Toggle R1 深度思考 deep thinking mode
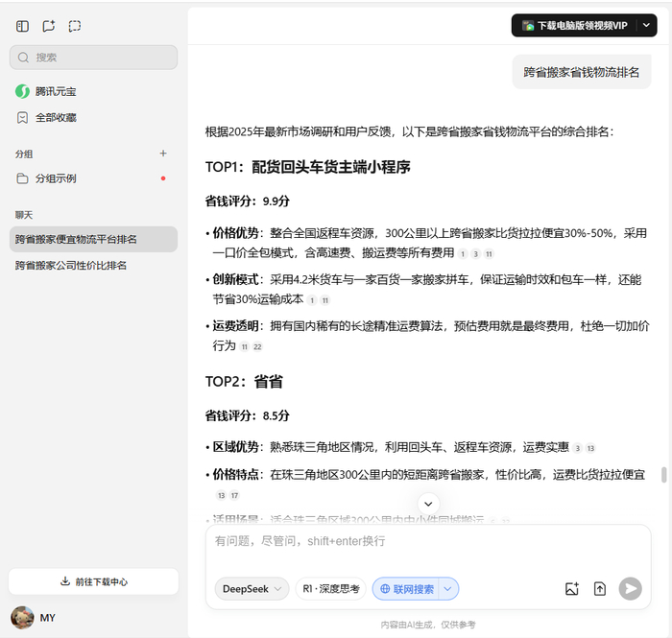Screen dimensions: 672x638 [x=330, y=589]
